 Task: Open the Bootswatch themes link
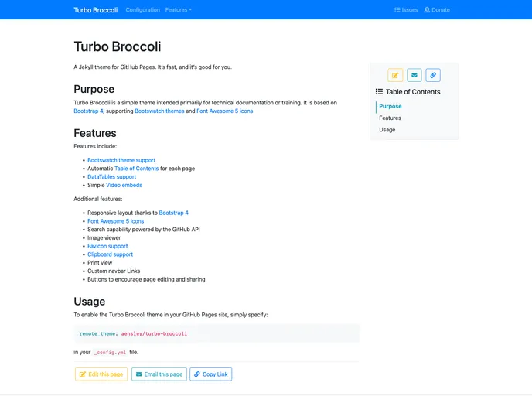point(159,111)
